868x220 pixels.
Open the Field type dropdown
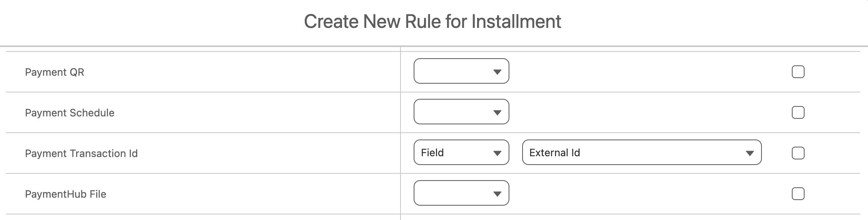coord(455,153)
